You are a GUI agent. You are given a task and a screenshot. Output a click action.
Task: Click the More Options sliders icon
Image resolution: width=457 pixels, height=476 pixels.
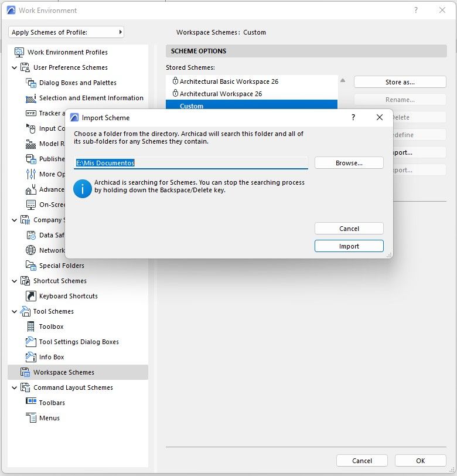[x=31, y=174]
